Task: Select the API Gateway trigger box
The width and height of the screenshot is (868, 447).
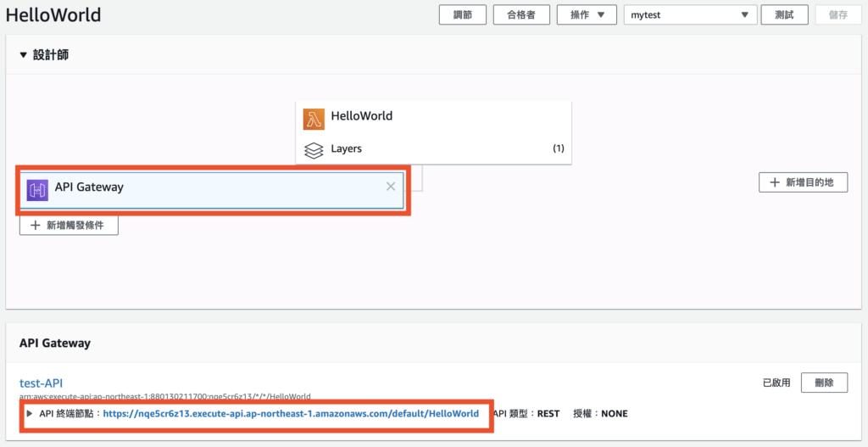Action: point(211,190)
